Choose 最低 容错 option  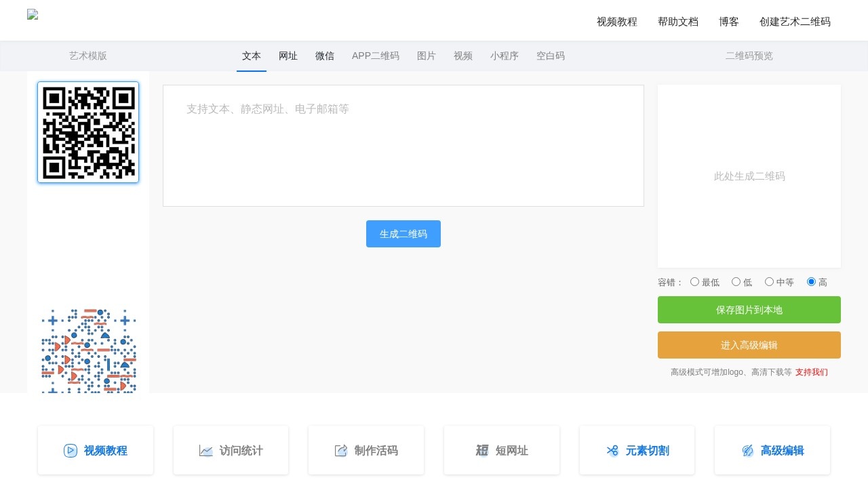point(694,281)
